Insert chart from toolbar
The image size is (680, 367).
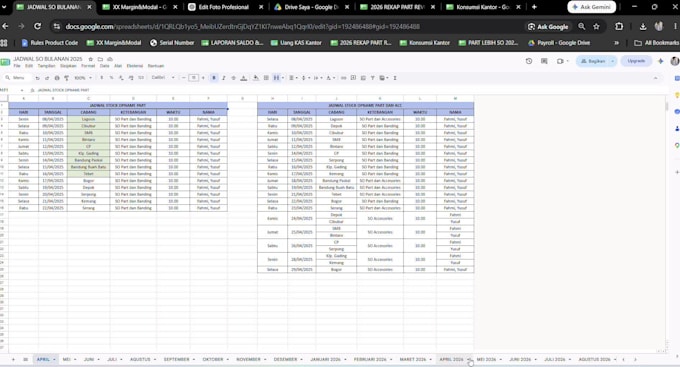[x=363, y=78]
